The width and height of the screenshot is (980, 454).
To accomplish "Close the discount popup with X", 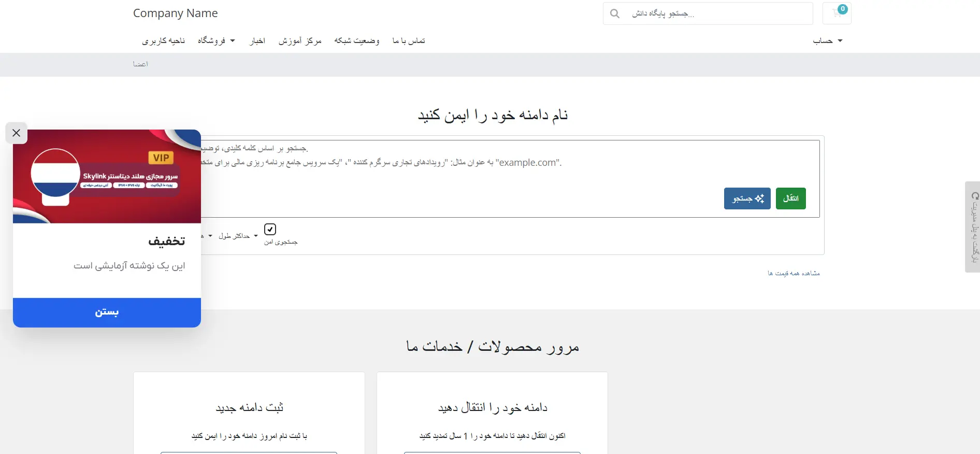I will pyautogui.click(x=16, y=133).
